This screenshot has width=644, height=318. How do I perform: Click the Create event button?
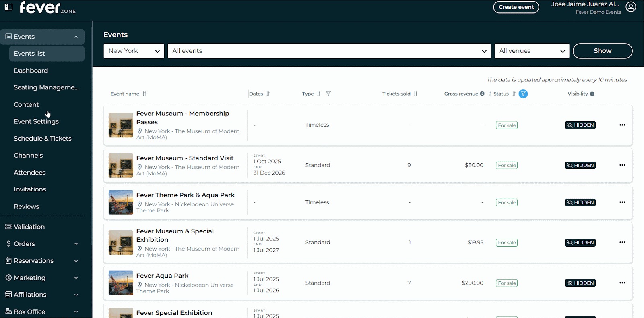click(x=516, y=7)
